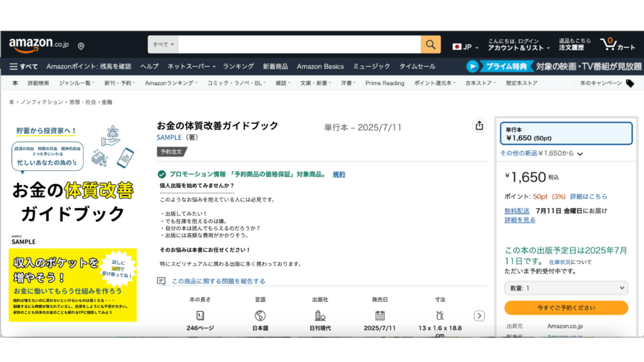The image size is (644, 362).
Task: Click the book cover image
Action: [73, 222]
